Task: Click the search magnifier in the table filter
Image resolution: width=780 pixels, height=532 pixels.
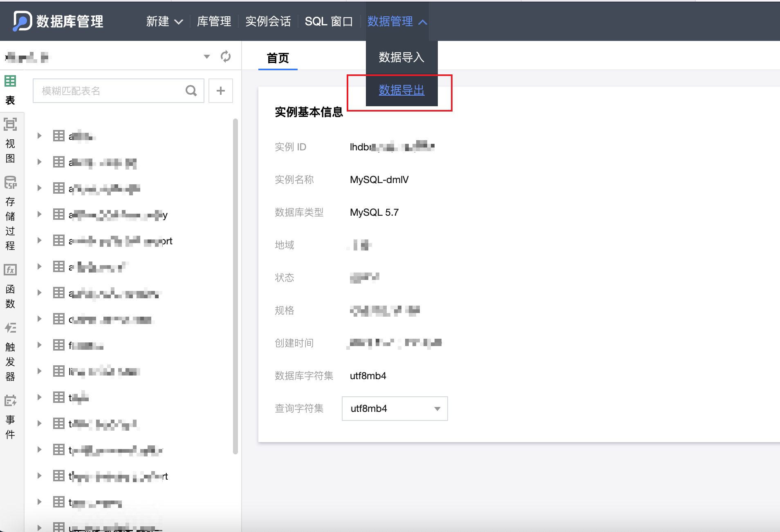Action: 191,90
